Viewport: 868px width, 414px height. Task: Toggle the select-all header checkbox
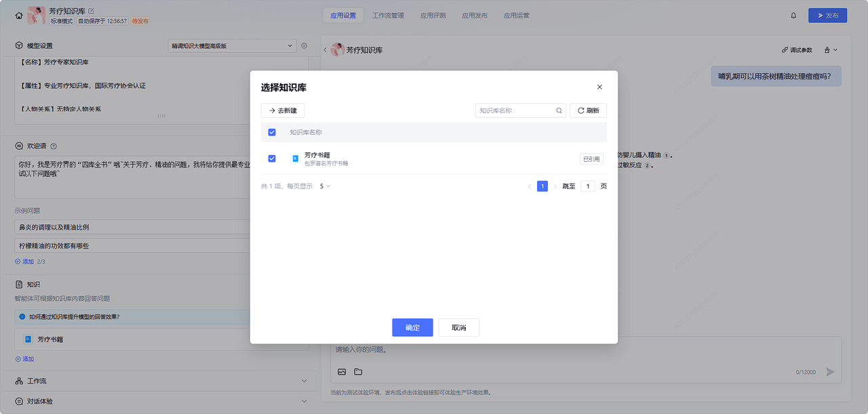272,132
